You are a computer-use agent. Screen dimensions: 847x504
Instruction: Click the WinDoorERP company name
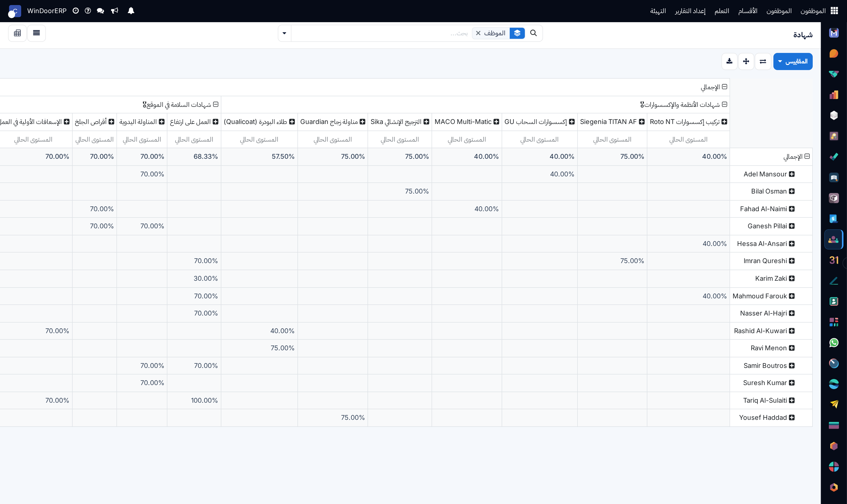(x=47, y=11)
